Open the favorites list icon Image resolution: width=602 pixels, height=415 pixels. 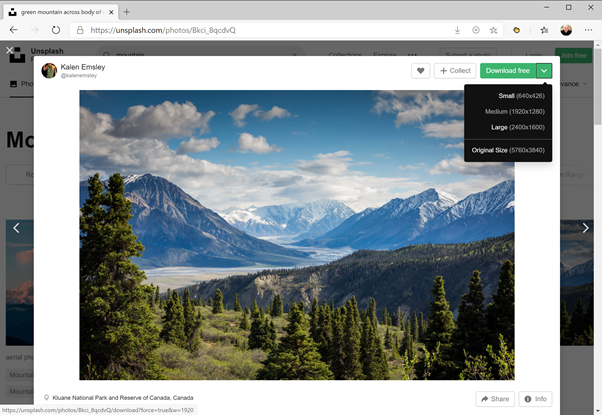(544, 30)
